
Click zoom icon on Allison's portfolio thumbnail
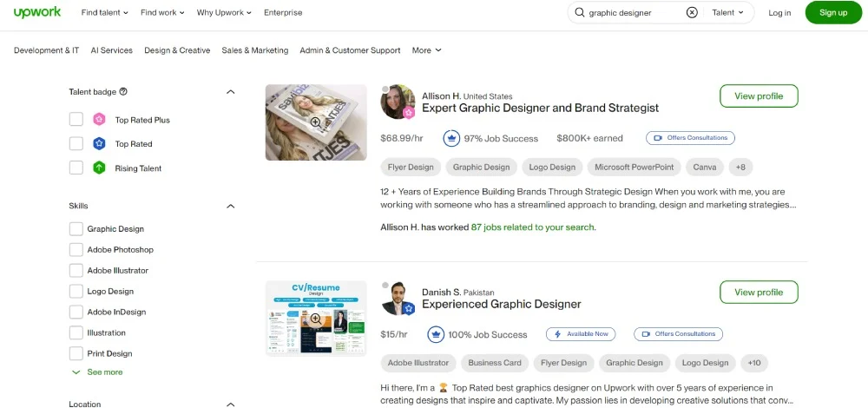316,123
